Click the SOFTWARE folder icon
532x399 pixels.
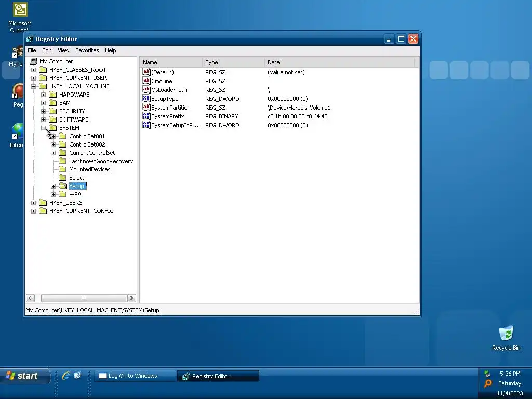click(53, 119)
